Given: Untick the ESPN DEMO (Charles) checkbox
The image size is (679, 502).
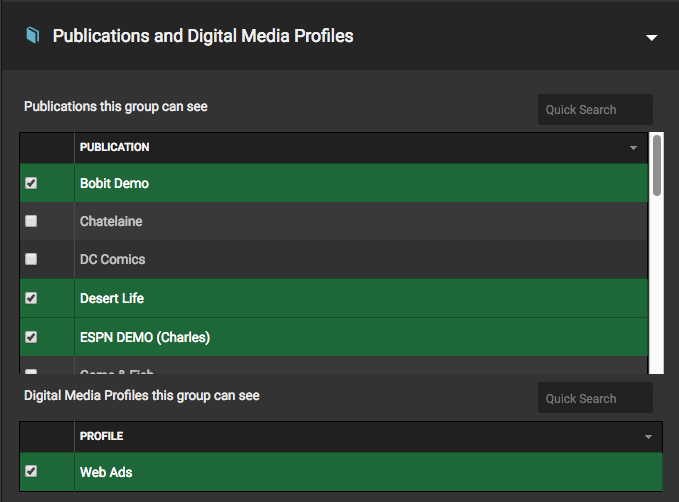Looking at the screenshot, I should tap(31, 337).
